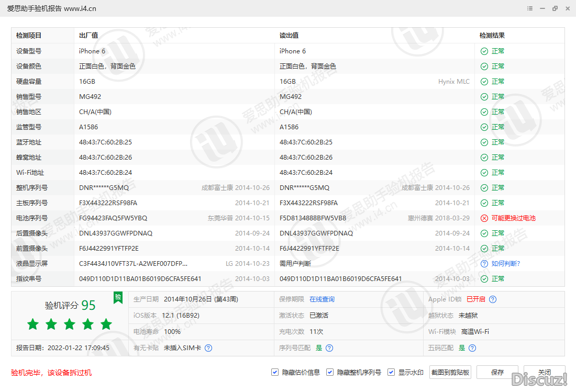Open the title bar list menu icon
This screenshot has width=576, height=392.
pos(530,8)
